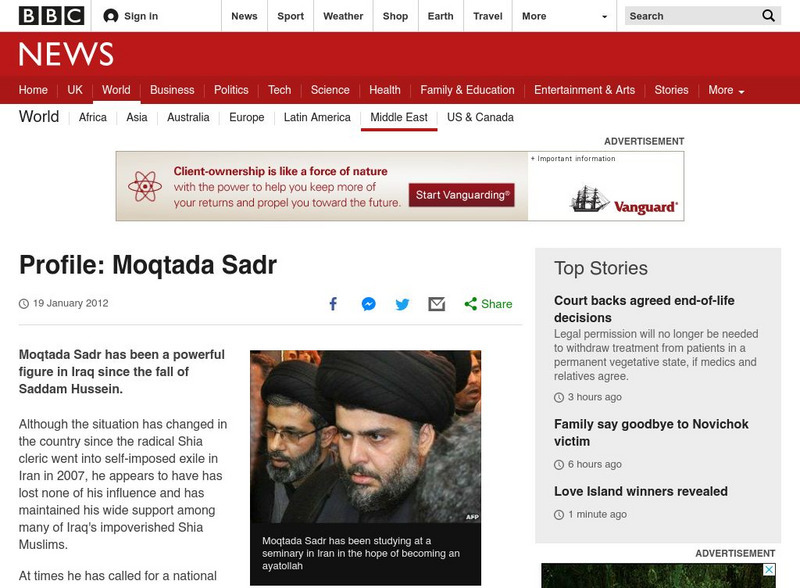Open Family say goodbye Novichok story

pos(651,432)
